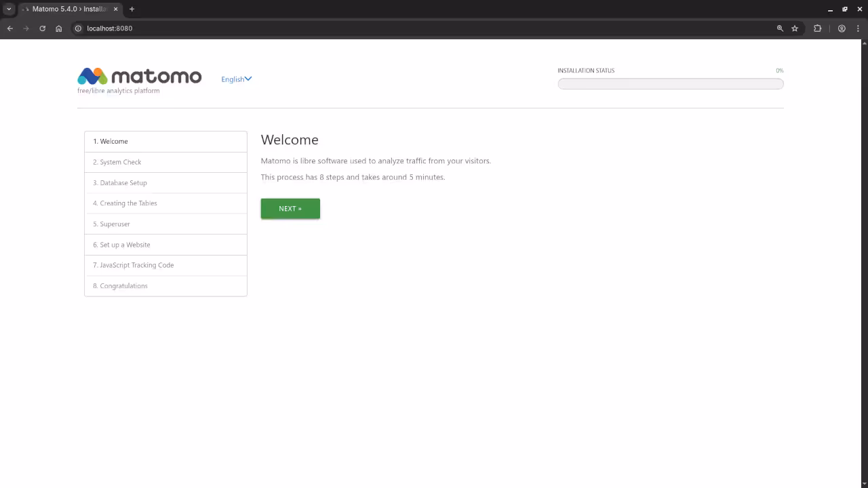Bookmark this page with the star icon

click(795, 28)
